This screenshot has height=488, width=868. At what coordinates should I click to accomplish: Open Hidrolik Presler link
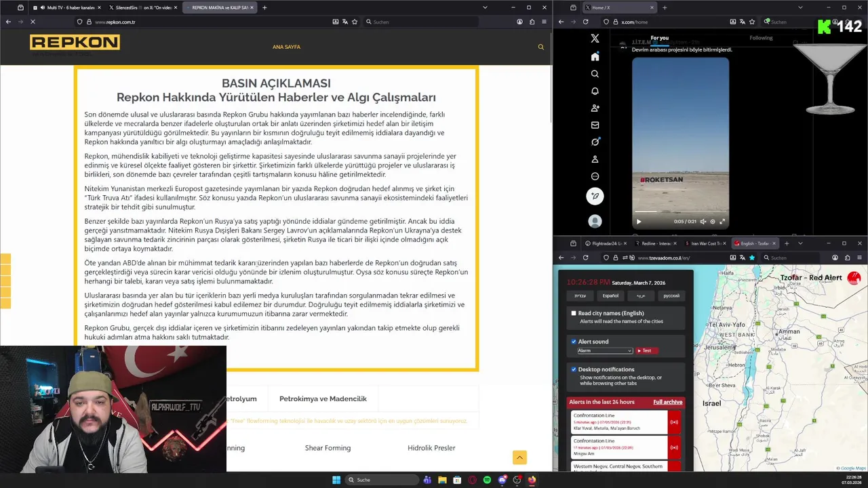pos(431,448)
